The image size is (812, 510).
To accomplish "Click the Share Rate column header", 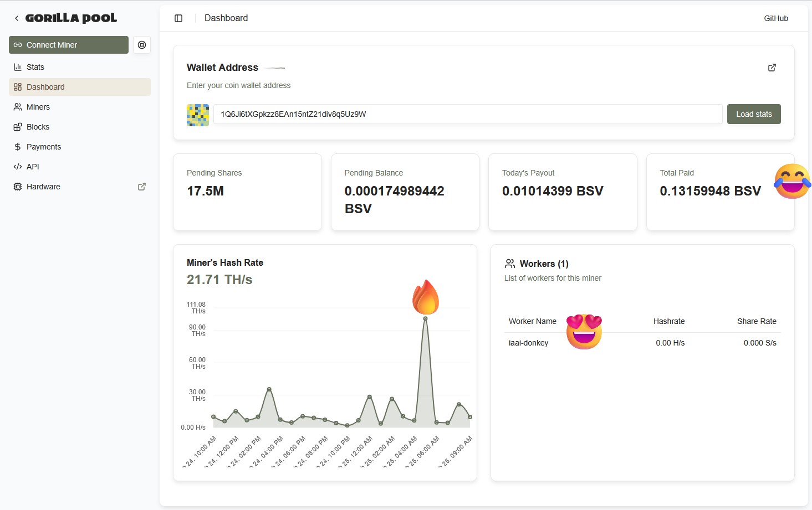I will (x=757, y=321).
